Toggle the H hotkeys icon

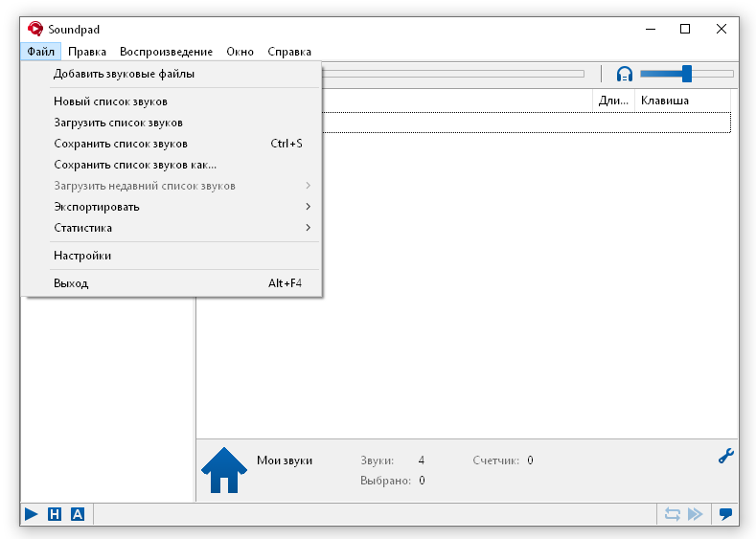[55, 514]
